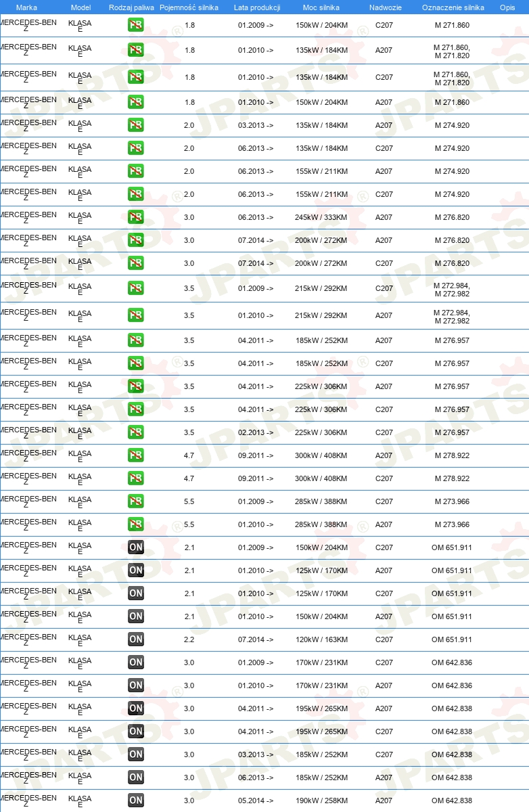
Task: Click the PB icon for 3.0 200kW A207 row
Action: pyautogui.click(x=136, y=240)
